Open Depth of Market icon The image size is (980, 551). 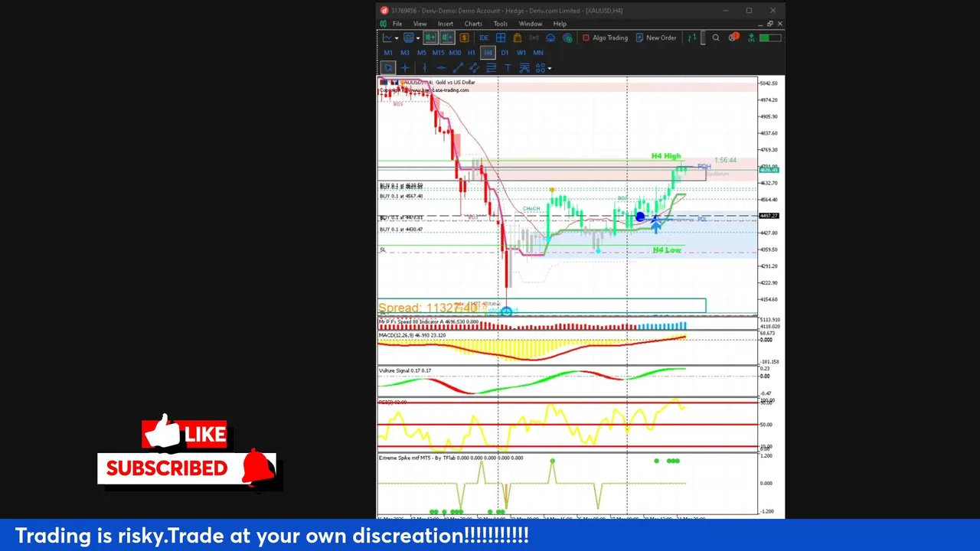click(692, 37)
